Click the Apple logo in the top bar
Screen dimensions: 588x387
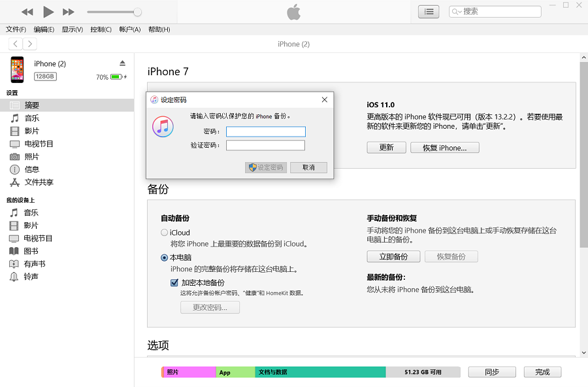pyautogui.click(x=293, y=12)
